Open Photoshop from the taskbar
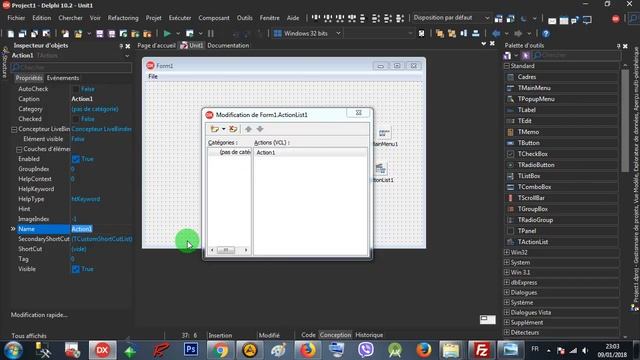640x360 pixels. point(191,350)
